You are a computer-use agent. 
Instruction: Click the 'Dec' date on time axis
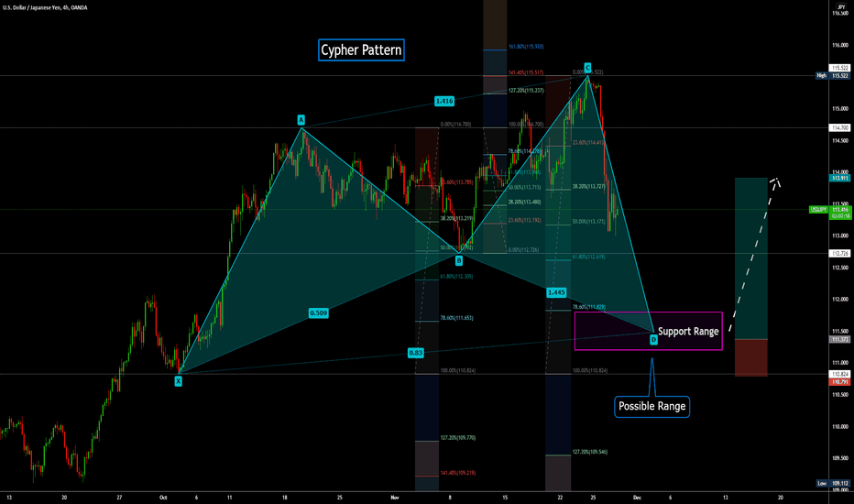pos(637,498)
